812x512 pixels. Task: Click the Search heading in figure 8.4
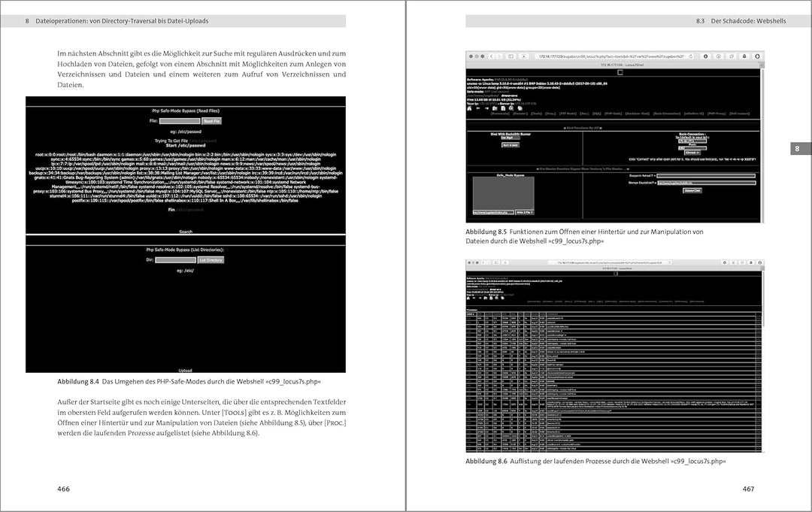186,232
